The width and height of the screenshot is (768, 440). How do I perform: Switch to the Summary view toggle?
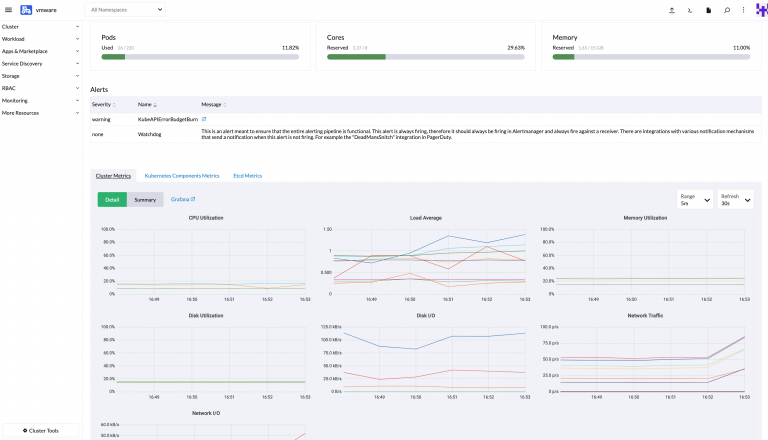145,199
